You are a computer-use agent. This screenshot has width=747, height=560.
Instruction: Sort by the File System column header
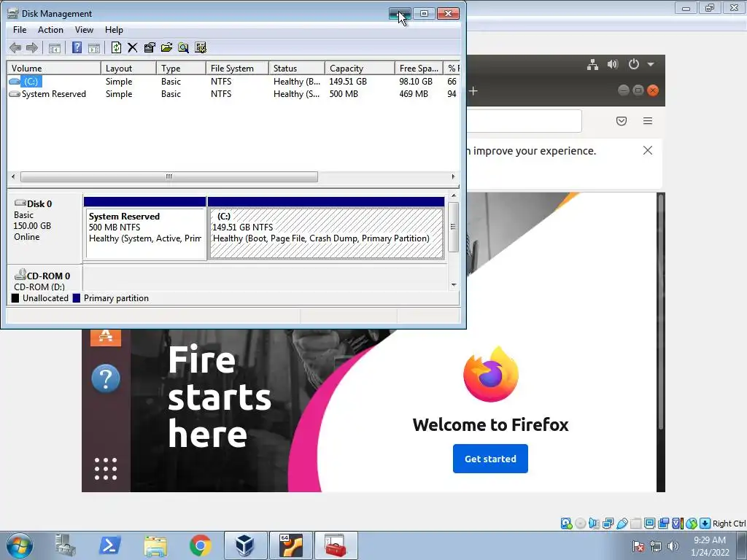[237, 68]
